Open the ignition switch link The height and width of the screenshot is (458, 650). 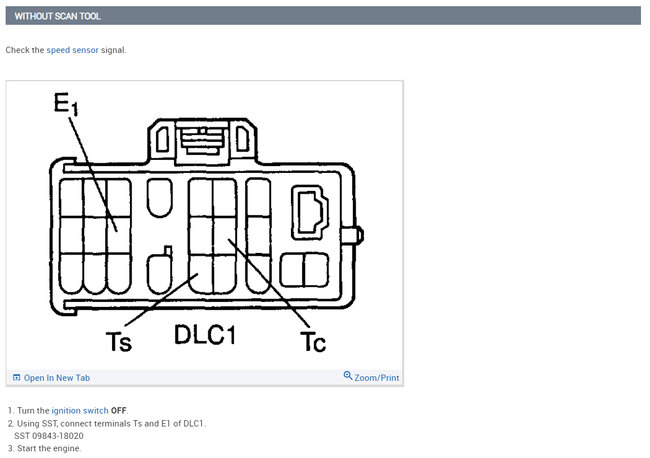80,410
